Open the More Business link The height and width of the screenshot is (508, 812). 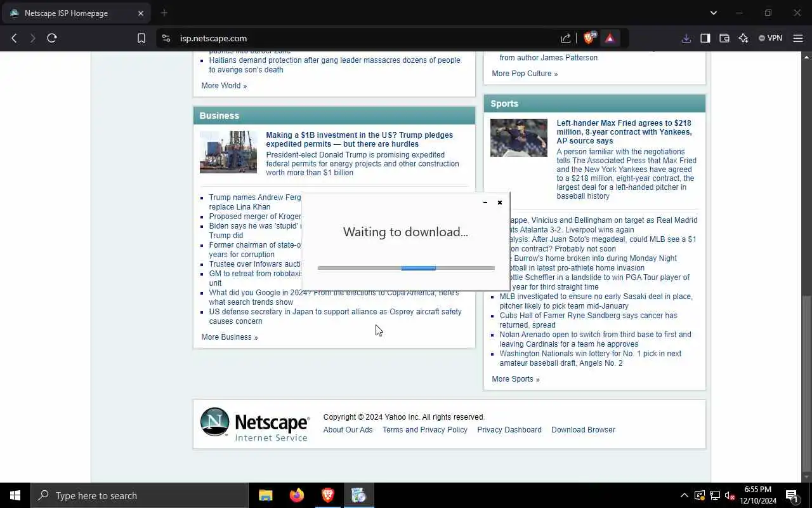pos(230,337)
